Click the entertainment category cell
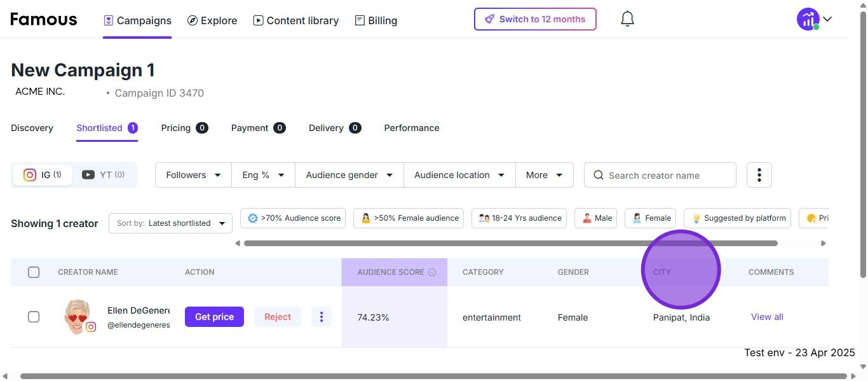 tap(492, 317)
